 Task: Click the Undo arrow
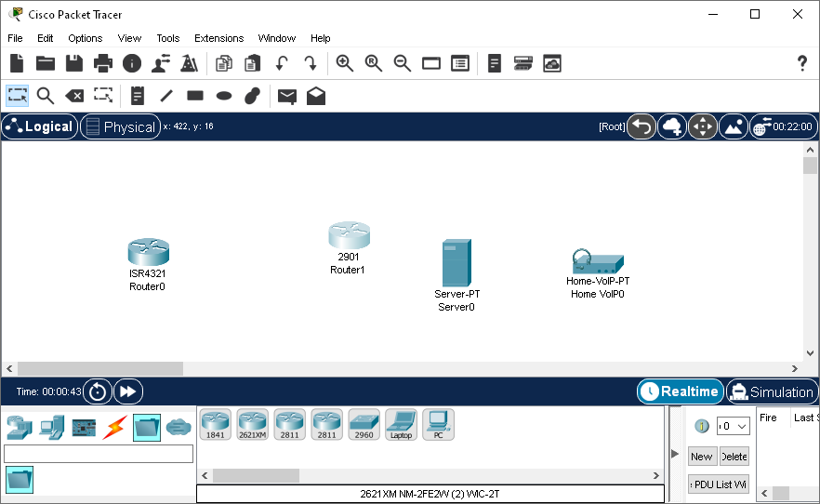pyautogui.click(x=282, y=63)
